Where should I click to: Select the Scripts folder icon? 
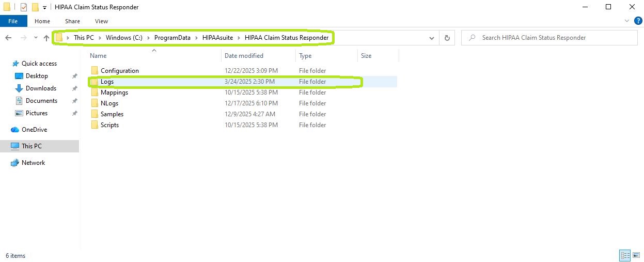coord(94,125)
